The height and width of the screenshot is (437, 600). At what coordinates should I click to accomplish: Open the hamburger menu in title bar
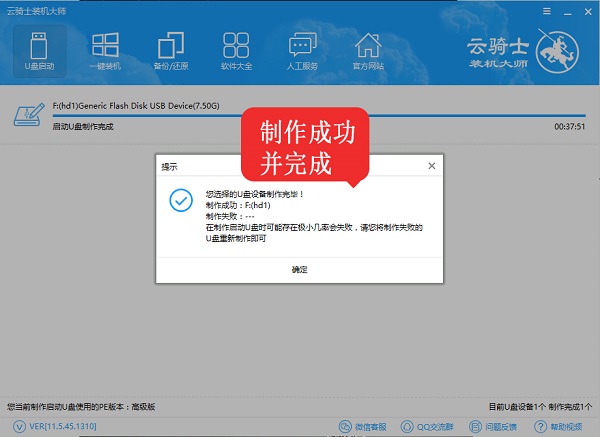pyautogui.click(x=547, y=11)
